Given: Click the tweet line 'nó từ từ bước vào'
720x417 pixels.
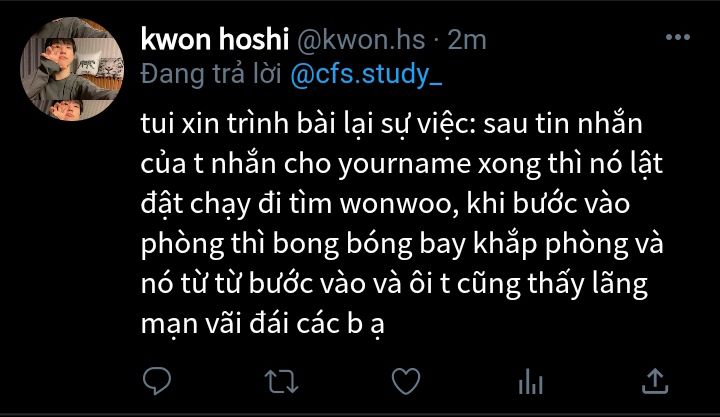Looking at the screenshot, I should click(x=253, y=284).
